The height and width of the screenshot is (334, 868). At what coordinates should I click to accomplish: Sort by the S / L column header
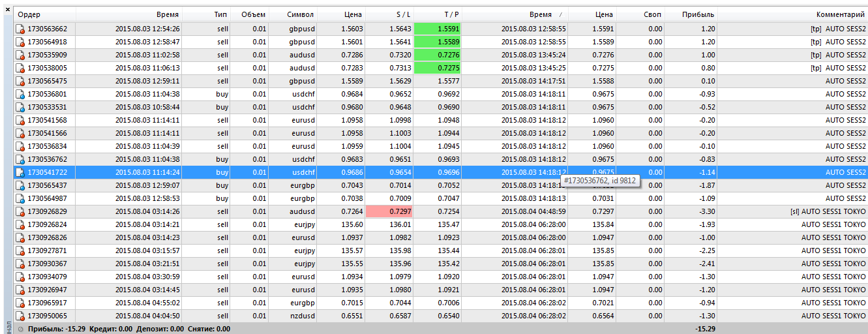click(x=389, y=14)
